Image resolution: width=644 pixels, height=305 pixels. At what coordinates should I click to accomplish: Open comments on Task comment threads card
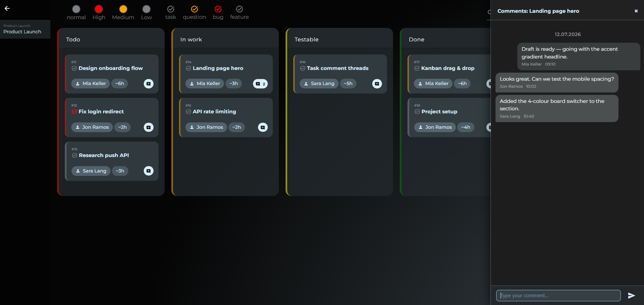tap(377, 84)
